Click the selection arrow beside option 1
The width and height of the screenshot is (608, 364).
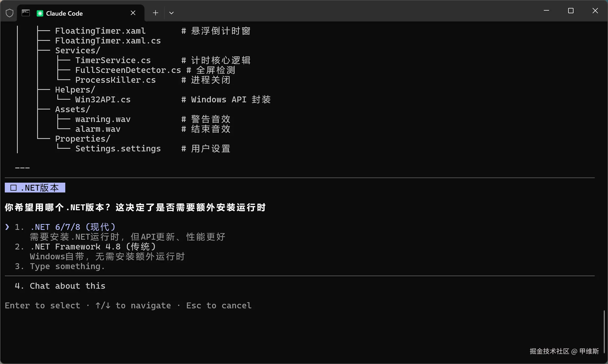[7, 227]
